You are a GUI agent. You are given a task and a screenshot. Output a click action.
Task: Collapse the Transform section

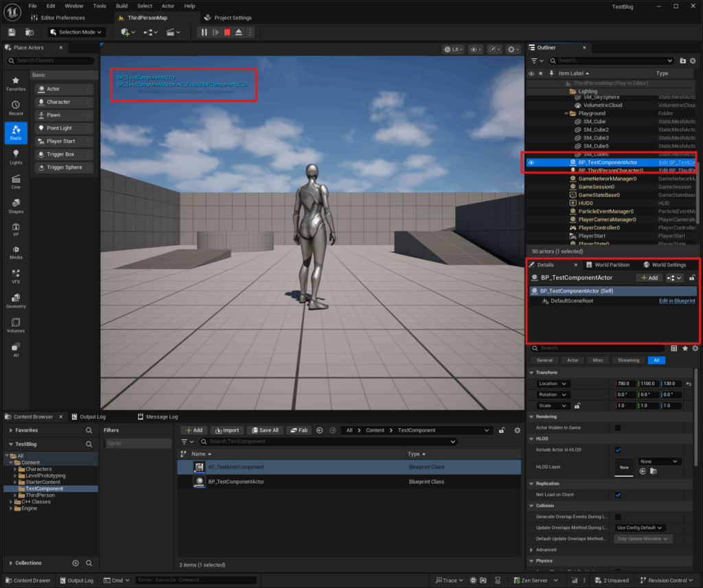coord(532,373)
